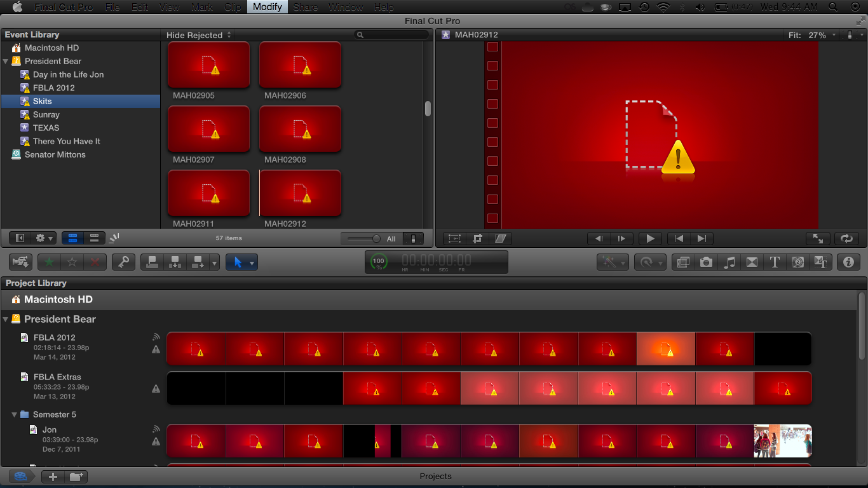This screenshot has width=868, height=488.
Task: Select the FBLA Extras project
Action: pyautogui.click(x=57, y=377)
